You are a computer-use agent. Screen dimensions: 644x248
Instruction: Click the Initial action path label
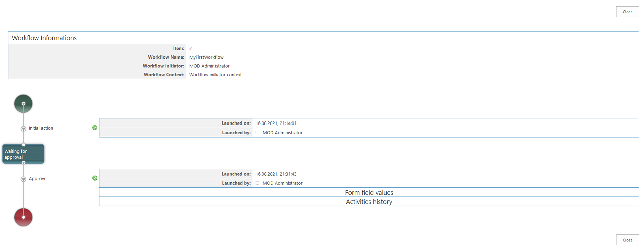pyautogui.click(x=41, y=128)
